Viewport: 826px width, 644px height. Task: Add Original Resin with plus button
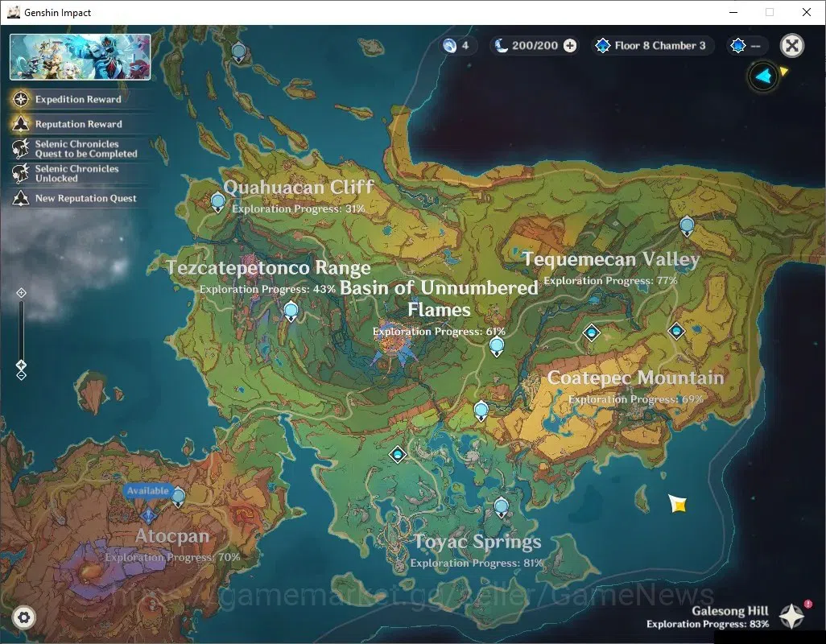(x=570, y=46)
